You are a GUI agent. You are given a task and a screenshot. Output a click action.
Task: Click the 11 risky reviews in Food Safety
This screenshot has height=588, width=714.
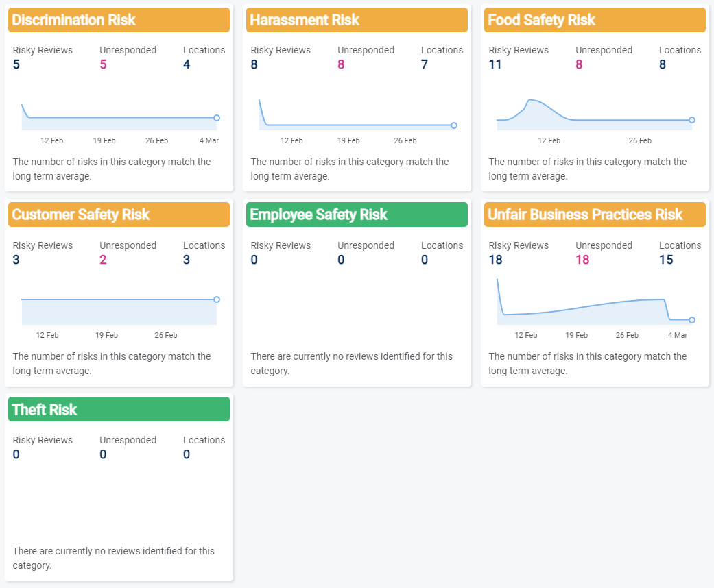pos(495,64)
